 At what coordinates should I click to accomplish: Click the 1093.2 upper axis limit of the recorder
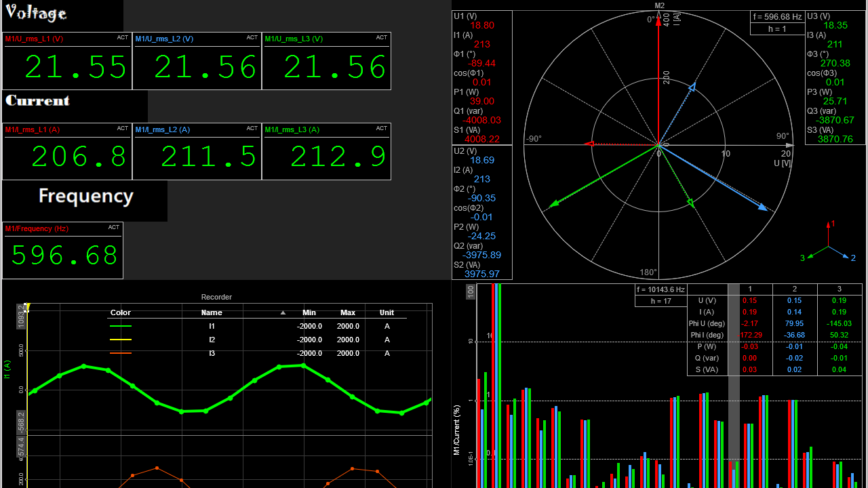tap(21, 317)
